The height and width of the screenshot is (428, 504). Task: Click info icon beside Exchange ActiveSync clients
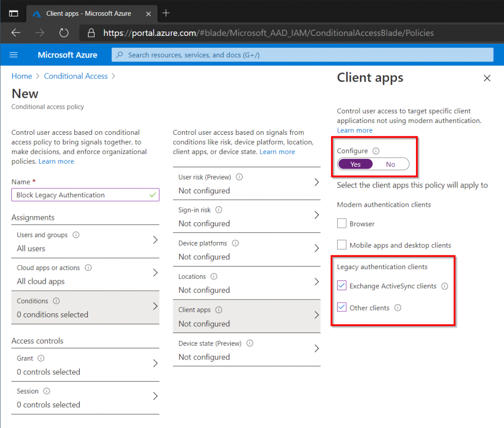coord(444,286)
